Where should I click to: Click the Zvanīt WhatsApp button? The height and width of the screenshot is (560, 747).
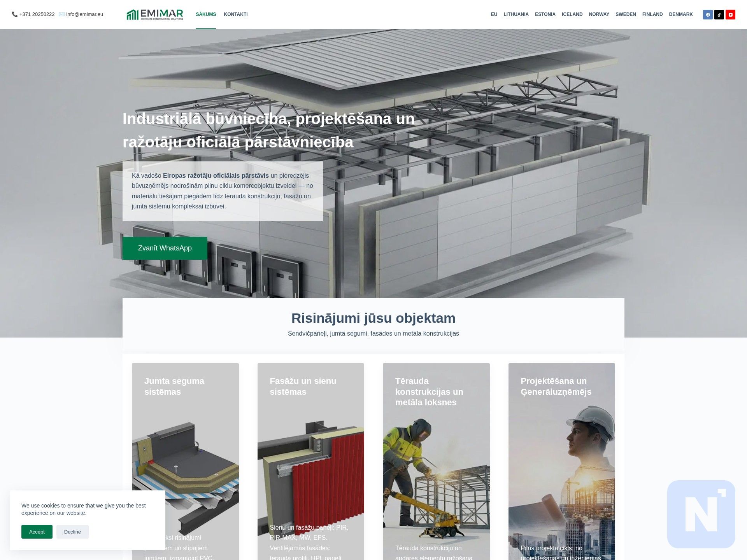(x=165, y=248)
